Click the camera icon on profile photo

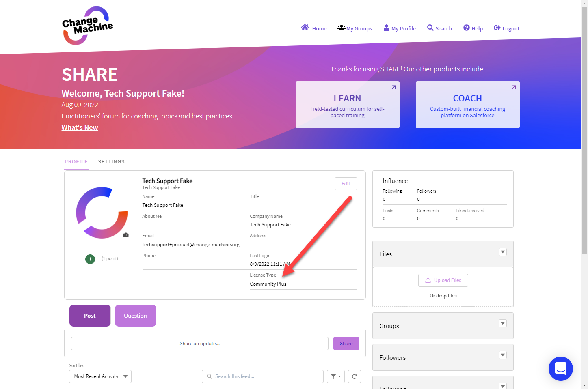pos(126,235)
